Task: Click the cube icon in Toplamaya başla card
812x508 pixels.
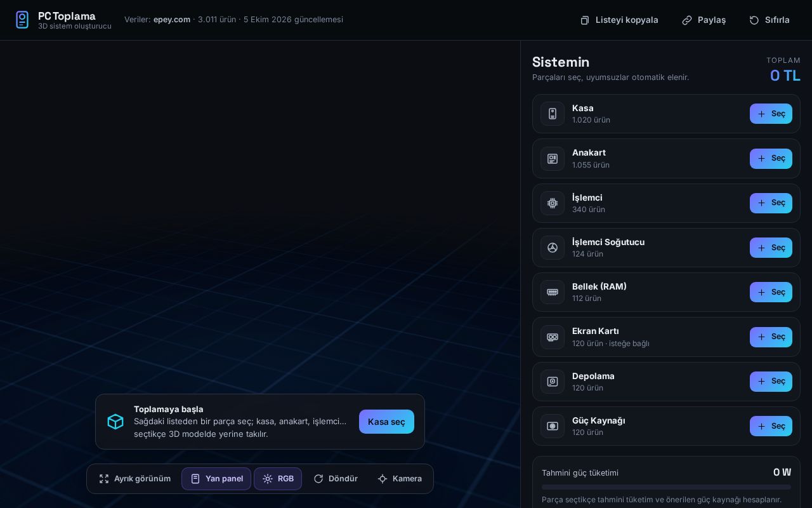Action: 115,422
